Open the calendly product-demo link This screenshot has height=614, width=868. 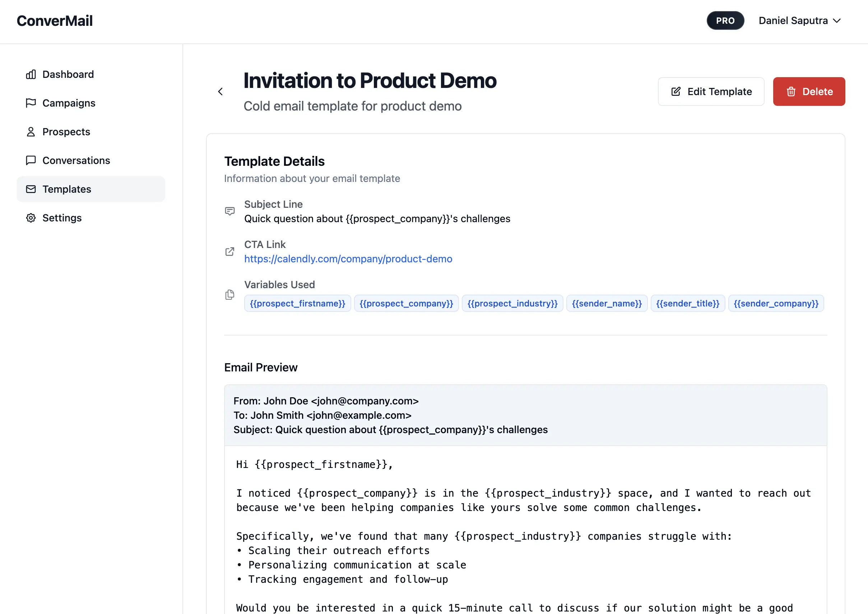[348, 259]
